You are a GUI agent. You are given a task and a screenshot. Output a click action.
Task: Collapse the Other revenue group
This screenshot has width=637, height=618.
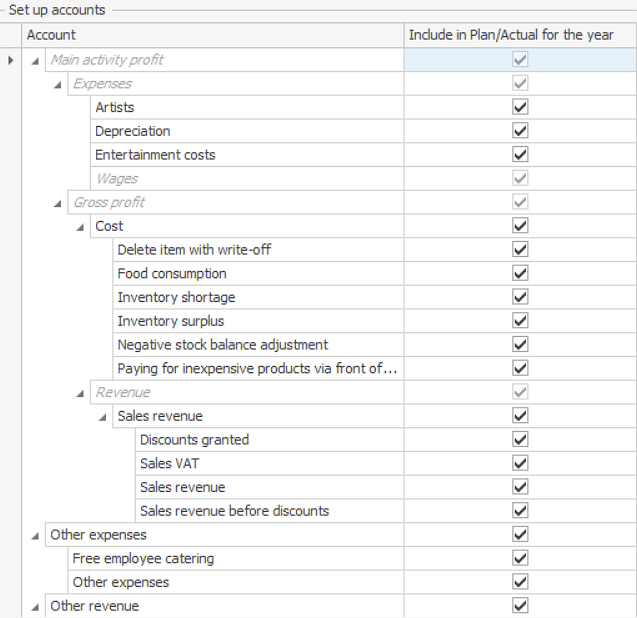pos(36,606)
